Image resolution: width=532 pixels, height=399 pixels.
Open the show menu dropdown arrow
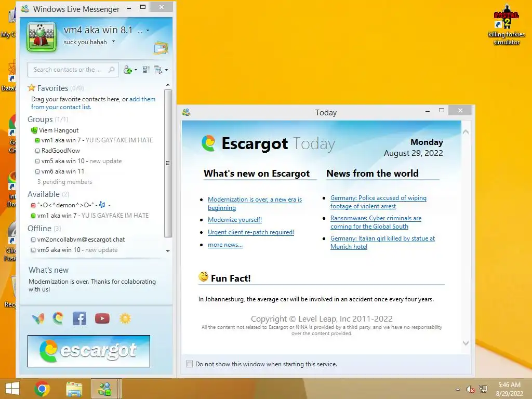(x=166, y=70)
